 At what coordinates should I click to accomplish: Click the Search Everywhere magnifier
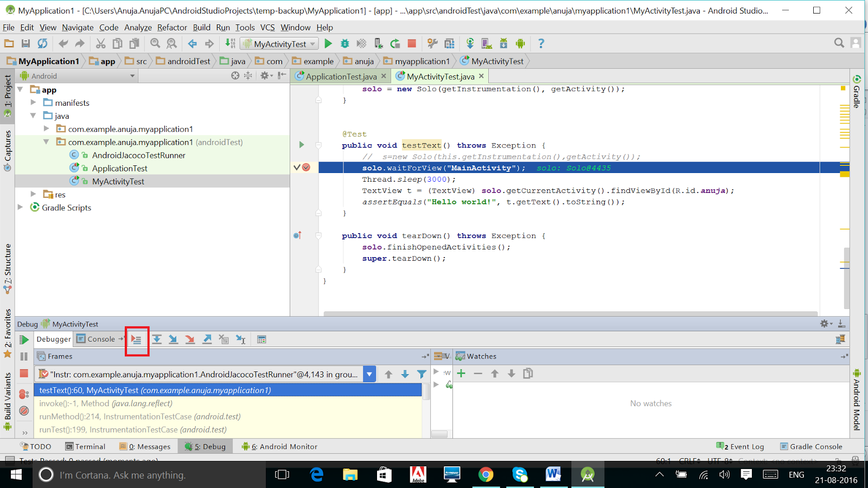[x=839, y=43]
